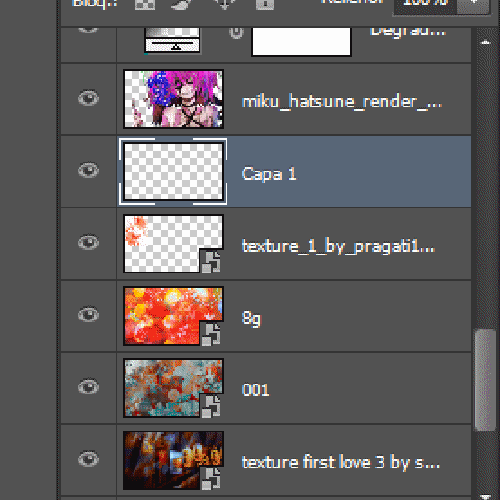The height and width of the screenshot is (500, 500).
Task: Hide the miku_hatsune_render layer
Action: point(88,98)
